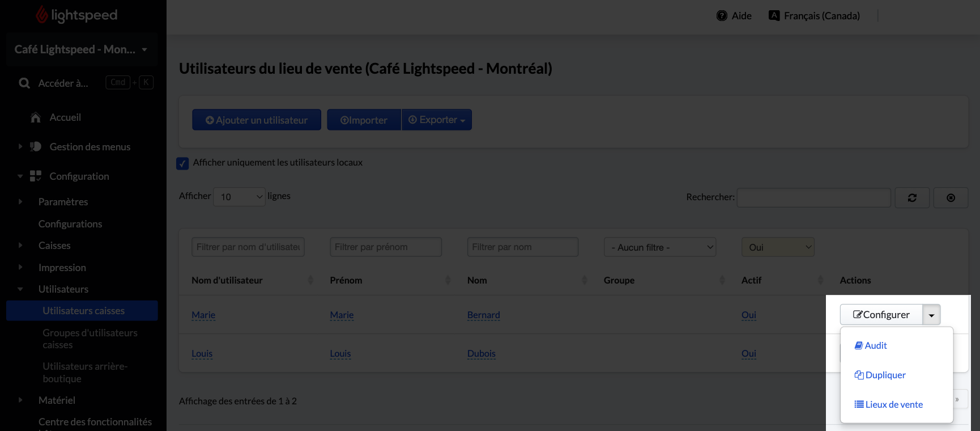Image resolution: width=980 pixels, height=431 pixels.
Task: Click the Accueil home icon
Action: tap(36, 117)
